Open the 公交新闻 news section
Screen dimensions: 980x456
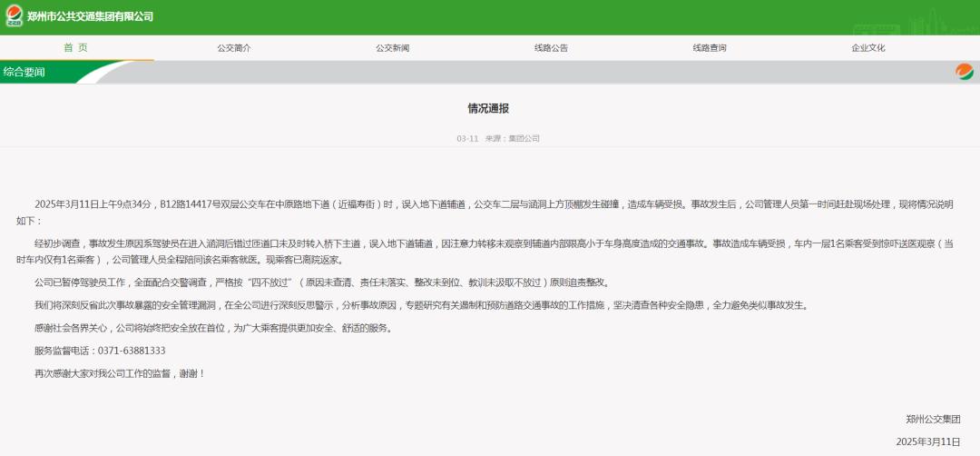(393, 48)
